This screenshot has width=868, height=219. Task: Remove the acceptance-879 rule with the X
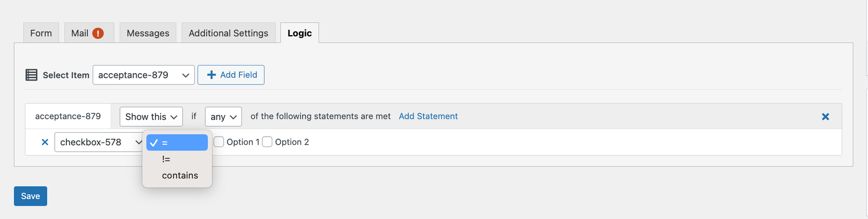click(x=825, y=117)
